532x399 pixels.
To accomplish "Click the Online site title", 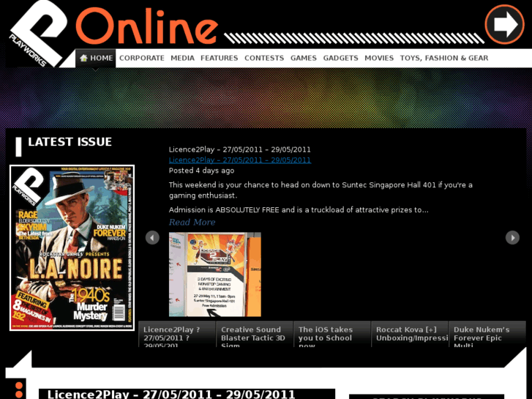I will click(146, 26).
